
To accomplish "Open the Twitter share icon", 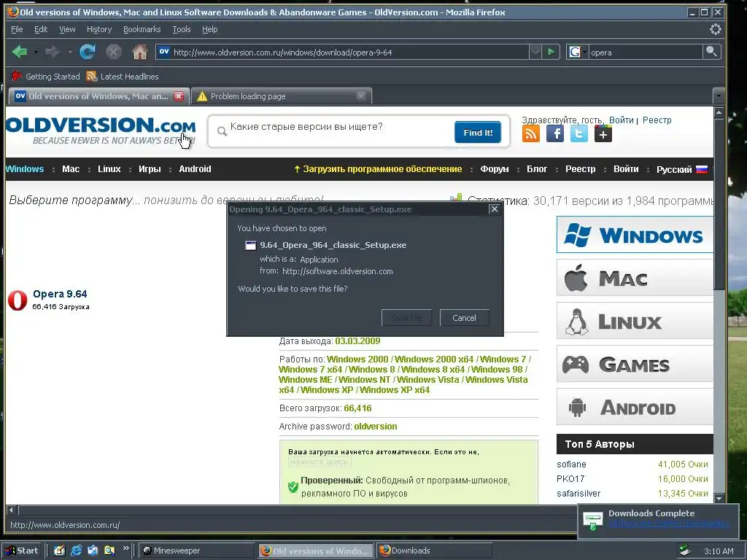I will click(578, 134).
